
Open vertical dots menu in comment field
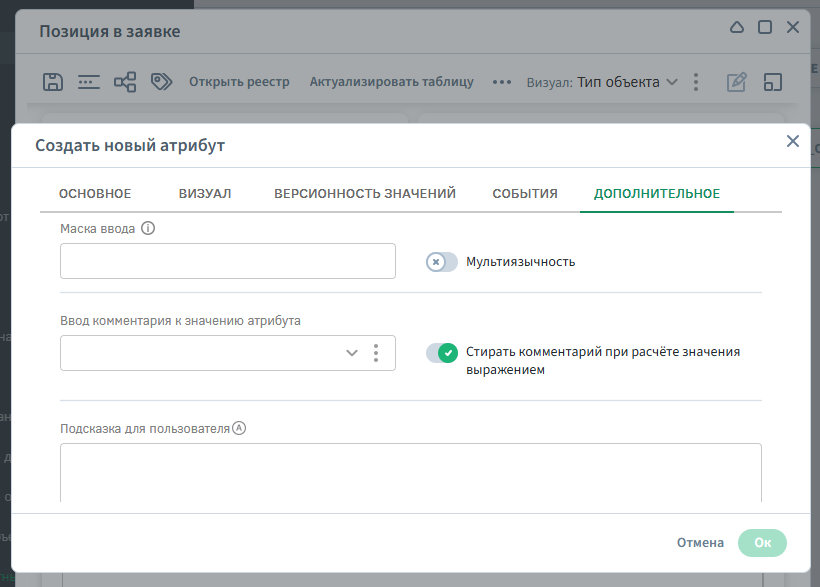click(x=376, y=353)
